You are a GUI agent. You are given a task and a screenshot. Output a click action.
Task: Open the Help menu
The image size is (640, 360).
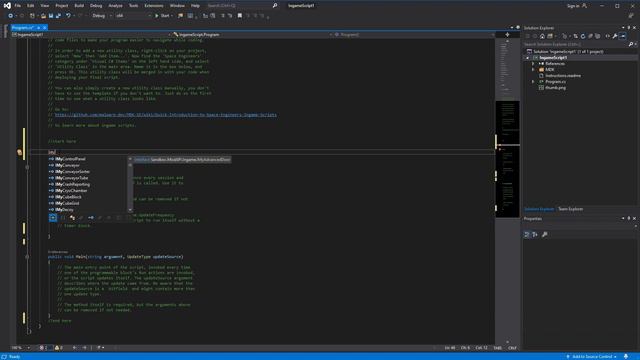click(196, 6)
